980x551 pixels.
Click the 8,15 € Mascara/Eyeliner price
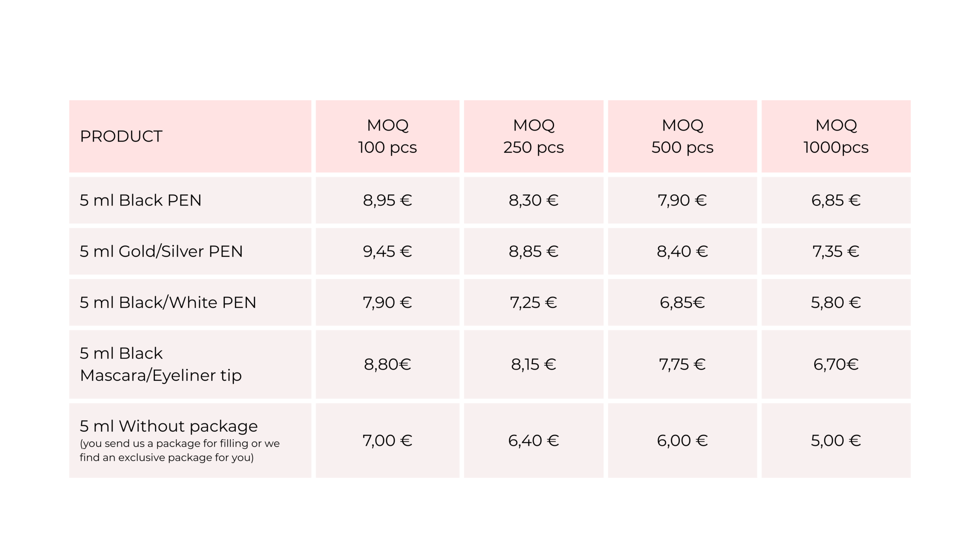pos(533,364)
